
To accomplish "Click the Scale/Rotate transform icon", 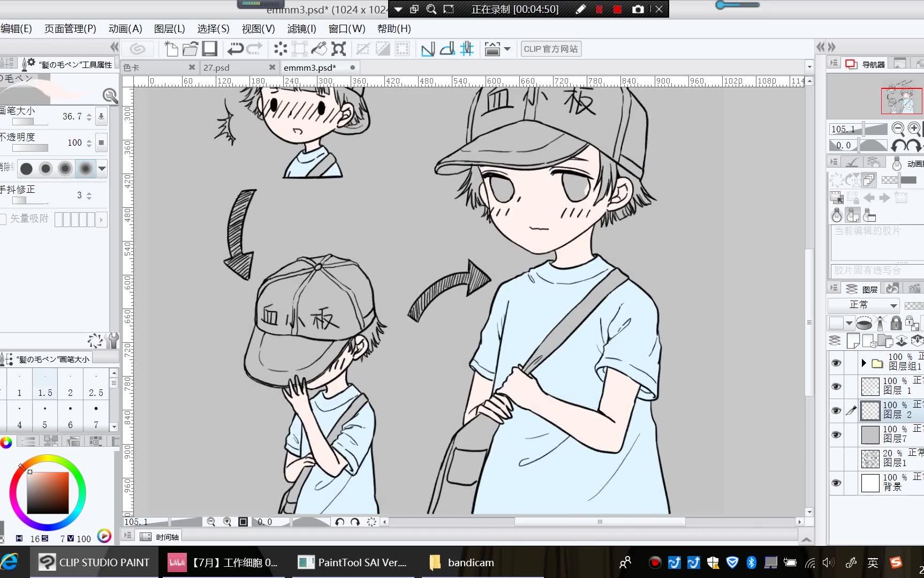I will 338,49.
